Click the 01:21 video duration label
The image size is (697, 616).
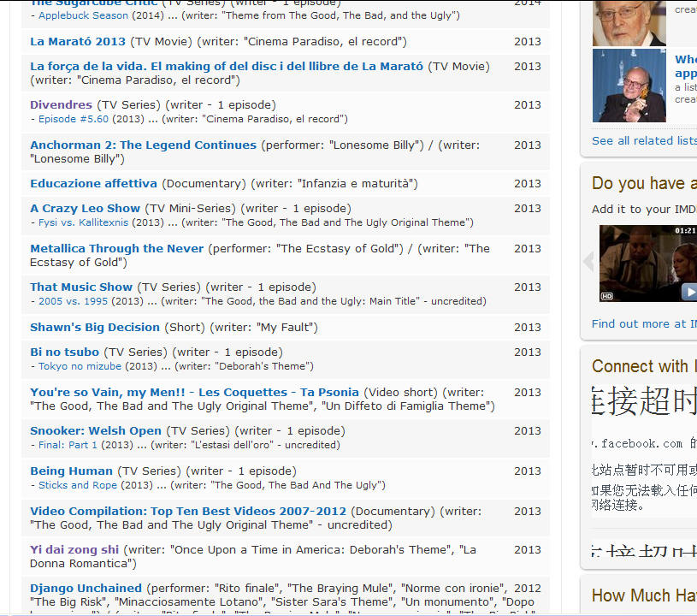(685, 230)
